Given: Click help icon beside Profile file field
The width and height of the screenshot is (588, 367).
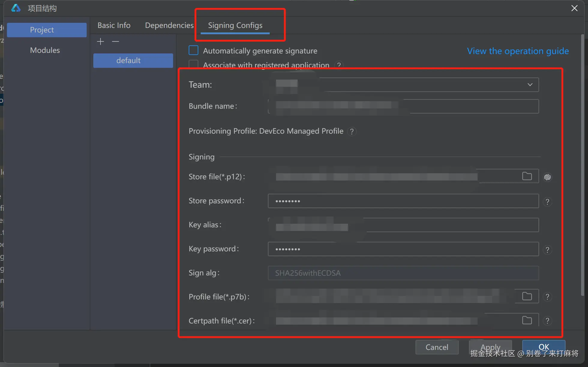Looking at the screenshot, I should 547,297.
